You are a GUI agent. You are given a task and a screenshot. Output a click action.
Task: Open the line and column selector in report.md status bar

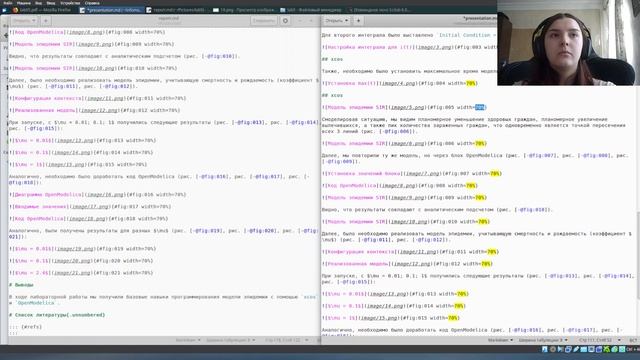(x=286, y=340)
